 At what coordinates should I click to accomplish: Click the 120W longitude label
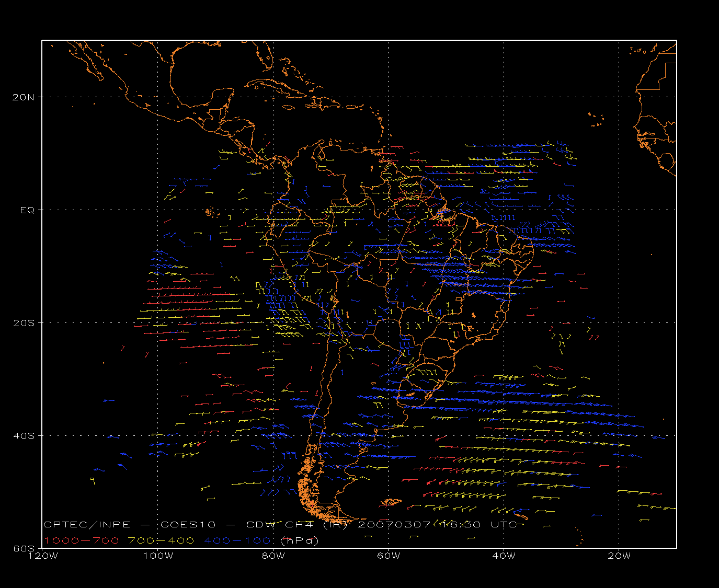(x=43, y=556)
